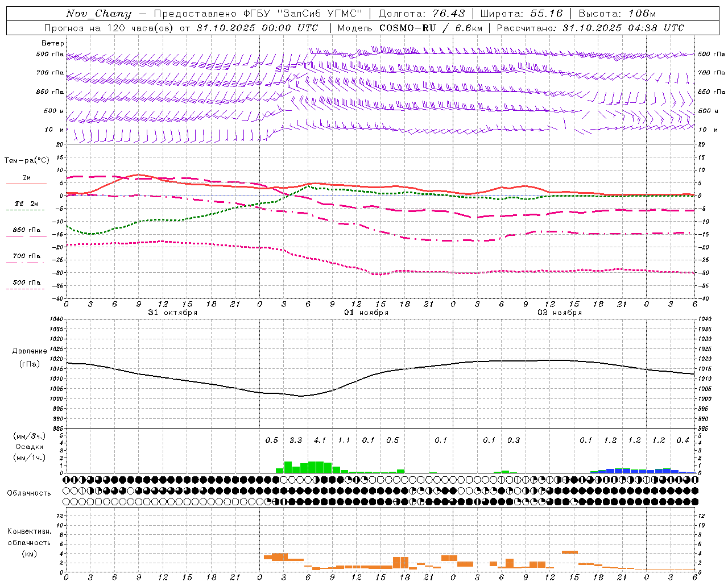Select the 'Осадки' precipitation label
This screenshot has width=728, height=582.
coord(30,447)
